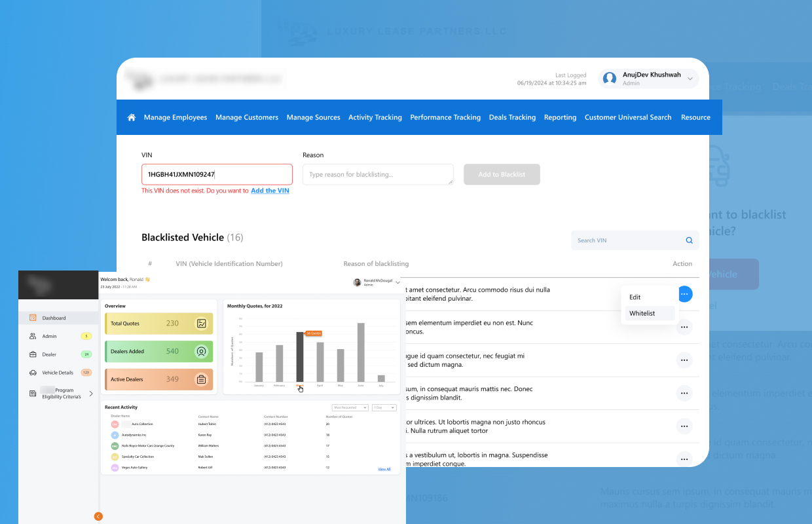Click the Search VIN magnifier icon
This screenshot has width=812, height=524.
689,240
